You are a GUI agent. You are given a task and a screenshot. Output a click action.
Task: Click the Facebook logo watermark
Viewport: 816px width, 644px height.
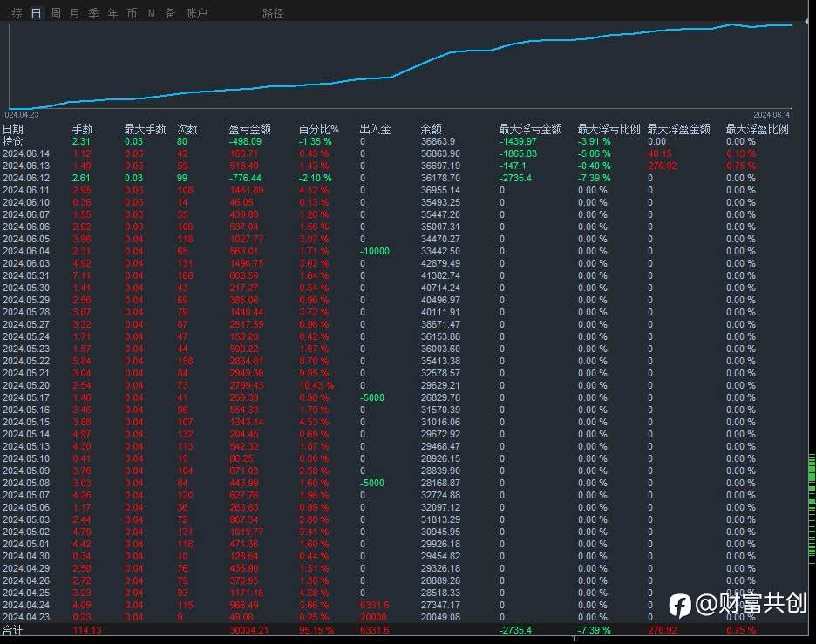pos(680,606)
